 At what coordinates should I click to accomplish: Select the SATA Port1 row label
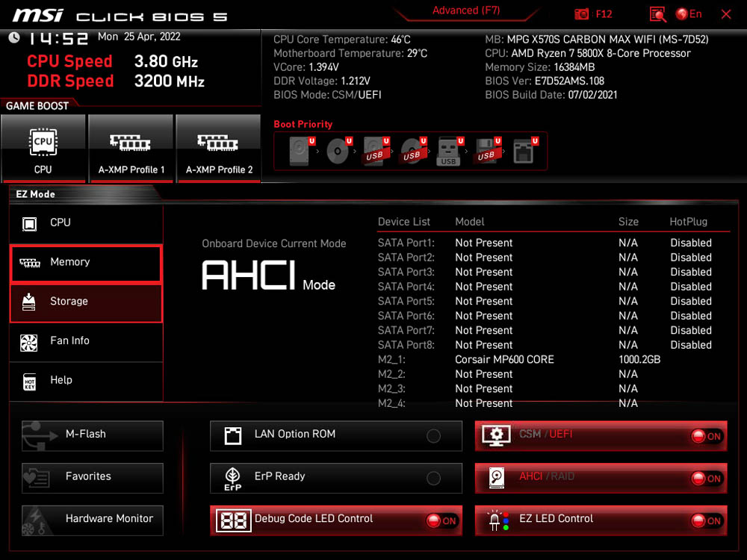point(406,243)
